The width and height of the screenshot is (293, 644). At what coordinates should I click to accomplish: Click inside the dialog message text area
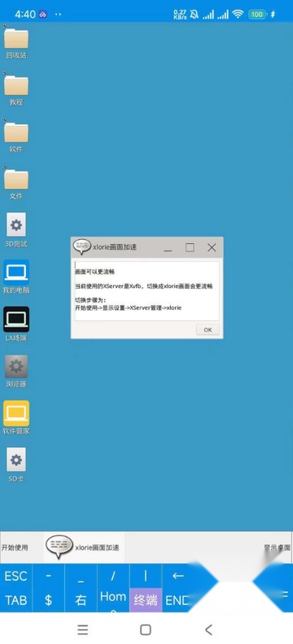[x=146, y=291]
